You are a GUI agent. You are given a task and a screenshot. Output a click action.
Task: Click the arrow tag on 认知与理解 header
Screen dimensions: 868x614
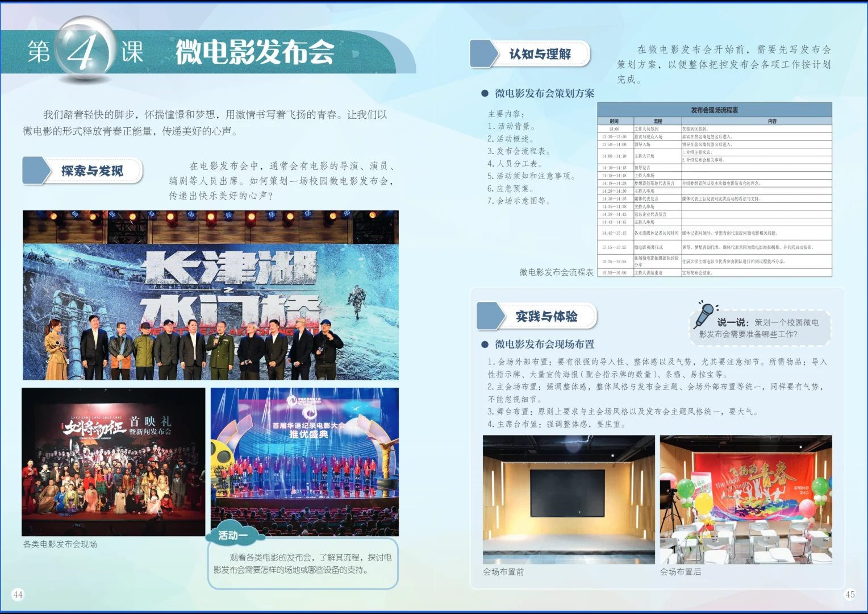pos(484,54)
